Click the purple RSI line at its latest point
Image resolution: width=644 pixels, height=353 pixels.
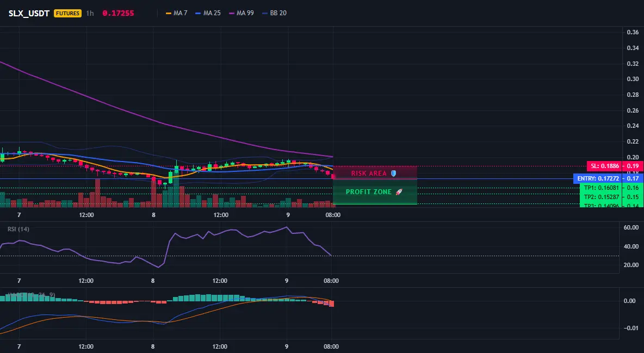click(x=331, y=255)
